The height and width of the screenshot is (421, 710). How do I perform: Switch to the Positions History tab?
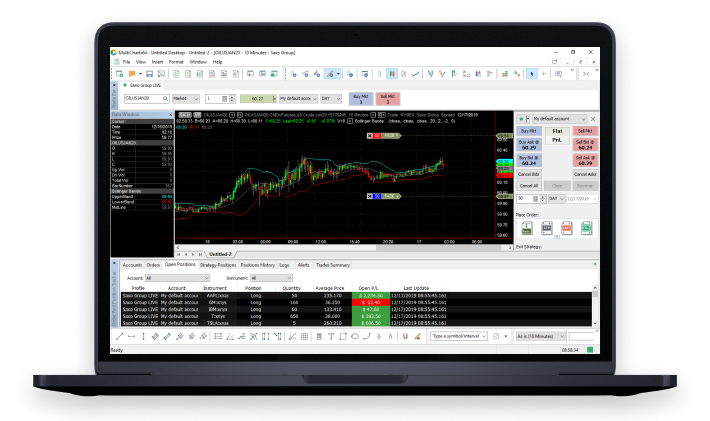coord(258,265)
